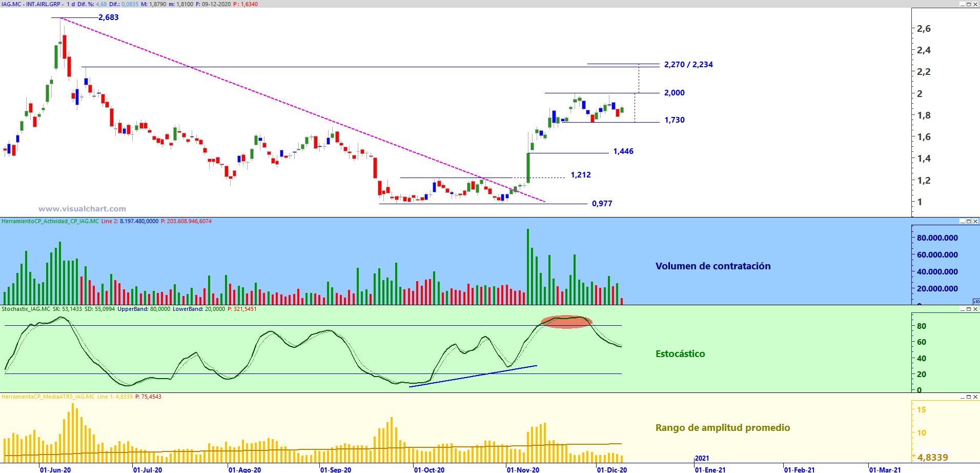Click the 01-Ago-20 date on time axis
Viewport: 980px width, 473px height.
pyautogui.click(x=244, y=469)
